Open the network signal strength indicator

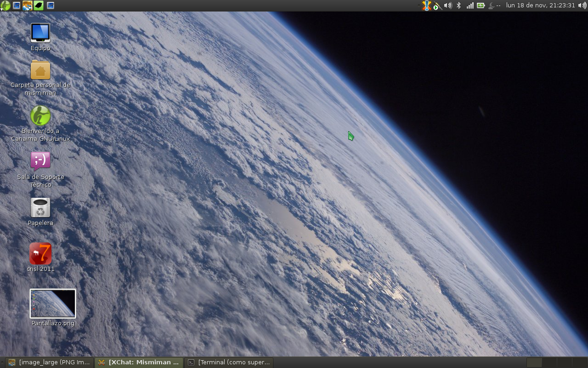coord(470,6)
